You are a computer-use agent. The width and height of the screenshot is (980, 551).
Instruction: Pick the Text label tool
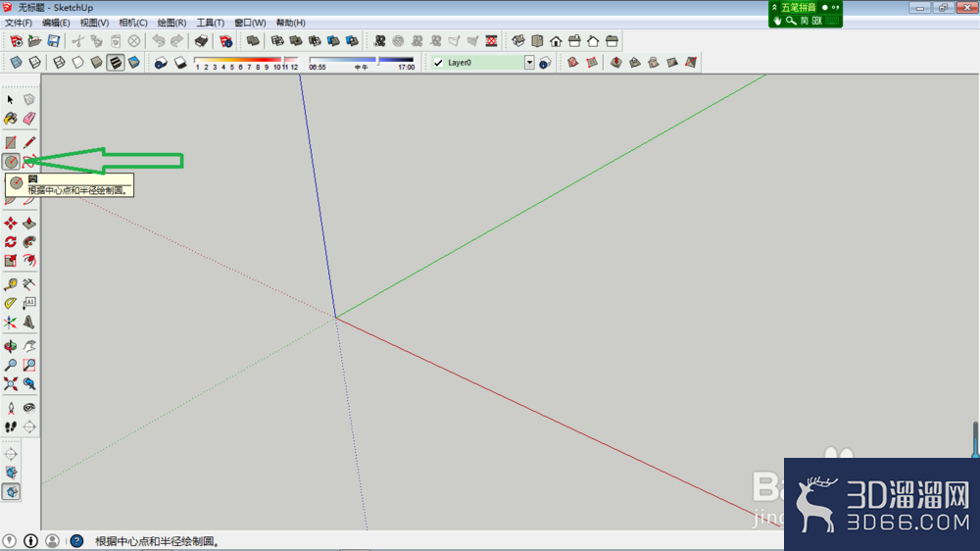[x=29, y=303]
